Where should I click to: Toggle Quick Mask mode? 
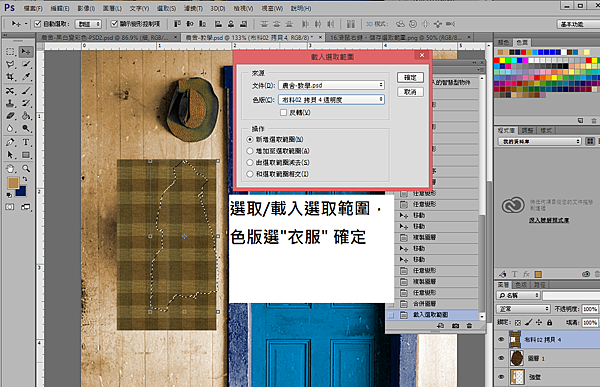(x=10, y=207)
